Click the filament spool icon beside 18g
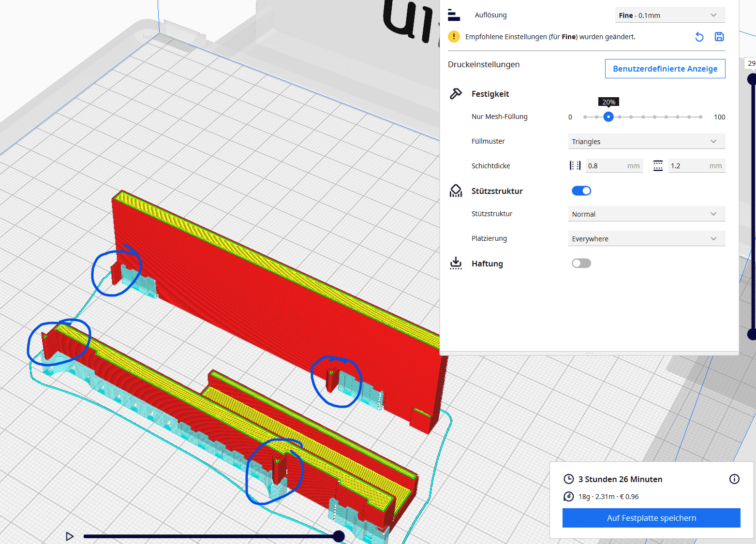The image size is (756, 544). [569, 497]
